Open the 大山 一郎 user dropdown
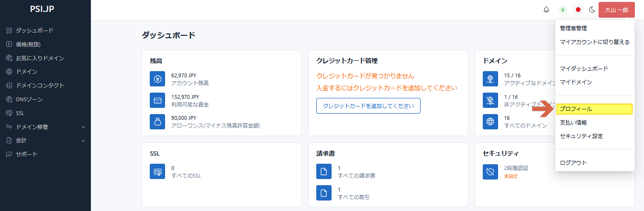Screen dimensions: 644x211 click(x=616, y=10)
